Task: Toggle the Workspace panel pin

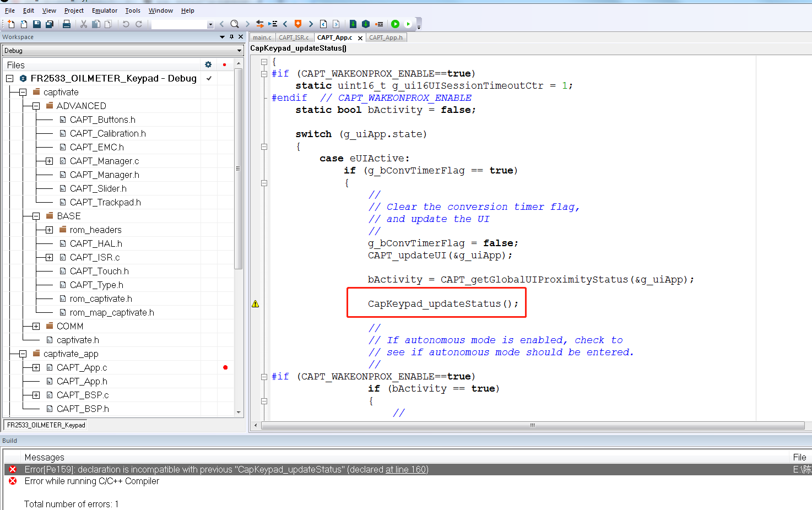Action: (x=232, y=37)
